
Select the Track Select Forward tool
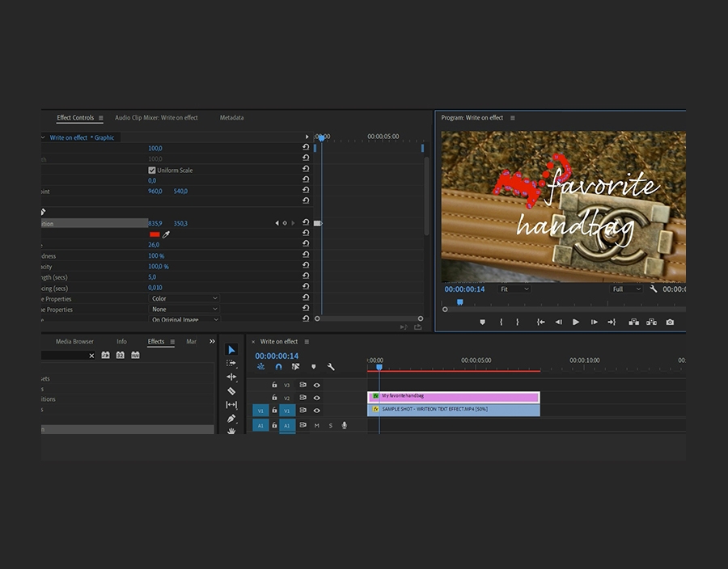(231, 364)
